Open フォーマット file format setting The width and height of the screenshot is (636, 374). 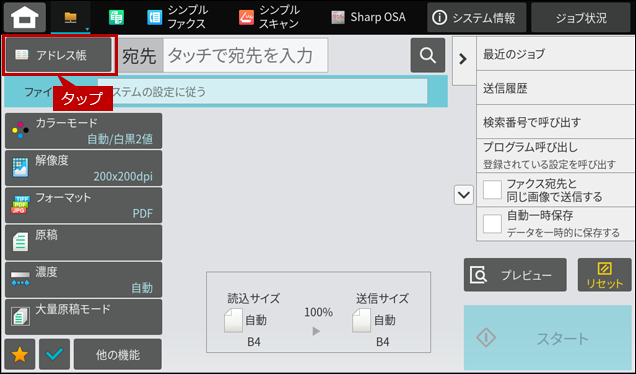pos(84,205)
